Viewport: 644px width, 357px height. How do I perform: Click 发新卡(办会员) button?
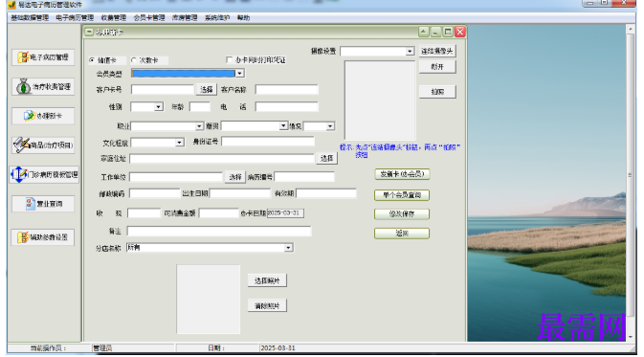click(x=402, y=174)
